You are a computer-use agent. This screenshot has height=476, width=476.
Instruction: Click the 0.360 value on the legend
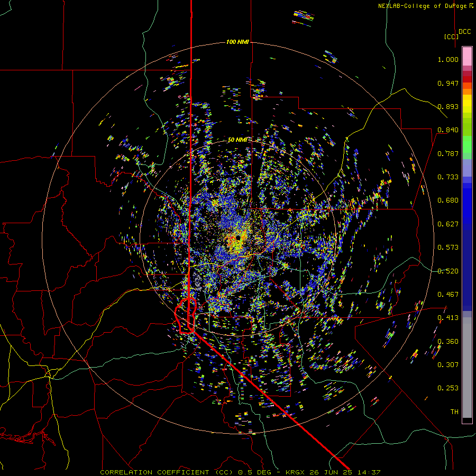point(448,342)
